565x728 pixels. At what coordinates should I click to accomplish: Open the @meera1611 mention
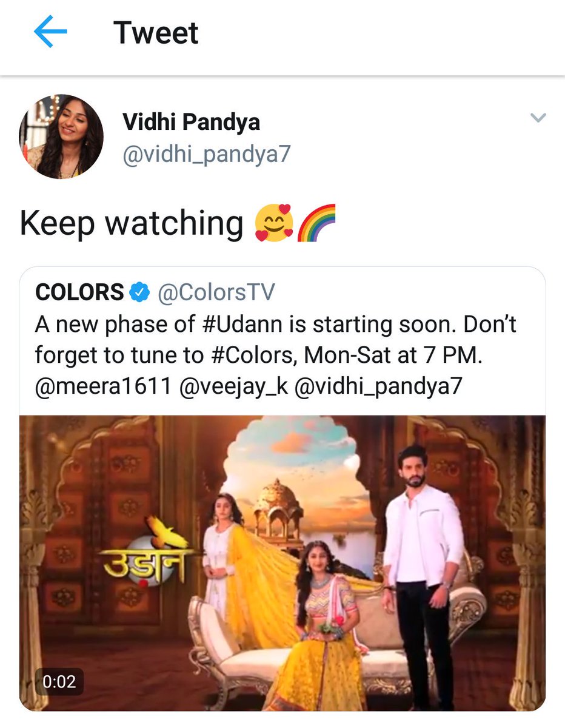coord(103,386)
